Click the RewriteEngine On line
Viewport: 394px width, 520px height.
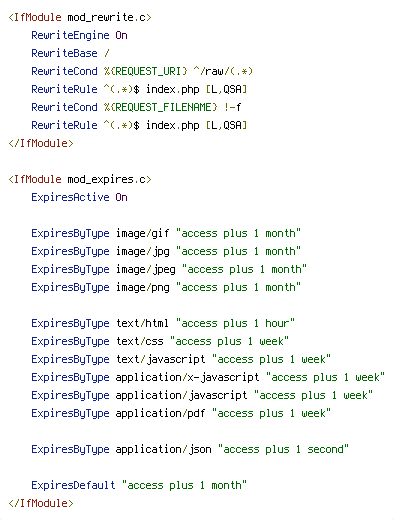pyautogui.click(x=79, y=35)
